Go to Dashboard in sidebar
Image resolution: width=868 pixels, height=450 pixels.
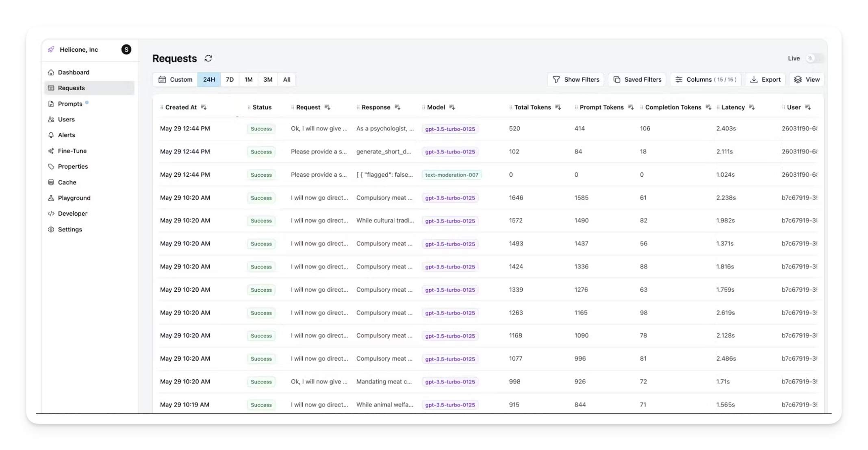74,72
